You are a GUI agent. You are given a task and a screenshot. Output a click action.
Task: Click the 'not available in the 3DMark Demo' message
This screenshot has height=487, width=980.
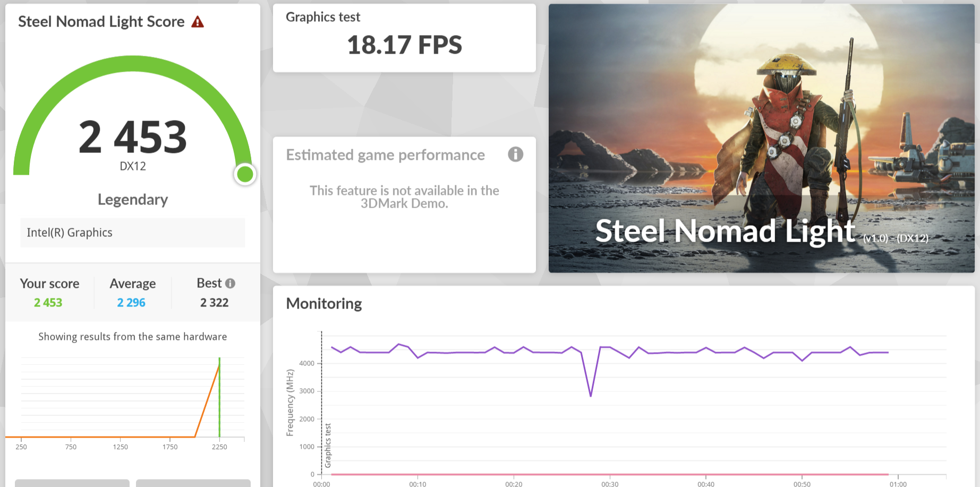(x=405, y=197)
